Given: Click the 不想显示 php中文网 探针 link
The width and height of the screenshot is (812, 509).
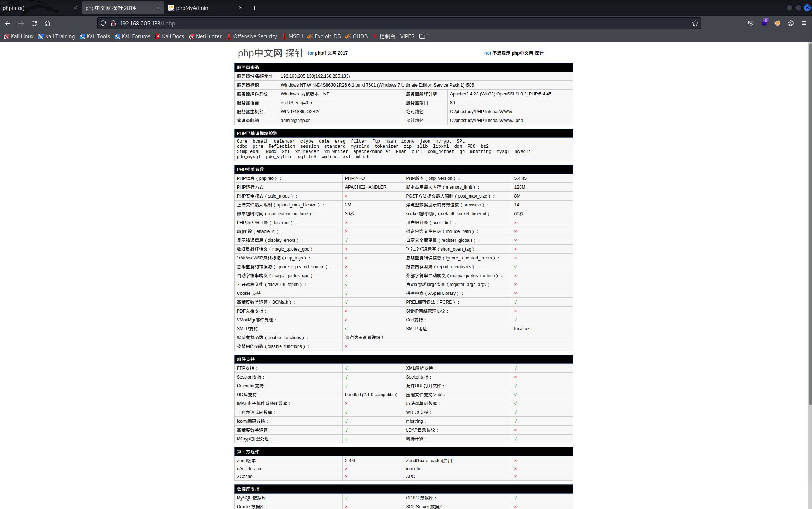Looking at the screenshot, I should 517,53.
